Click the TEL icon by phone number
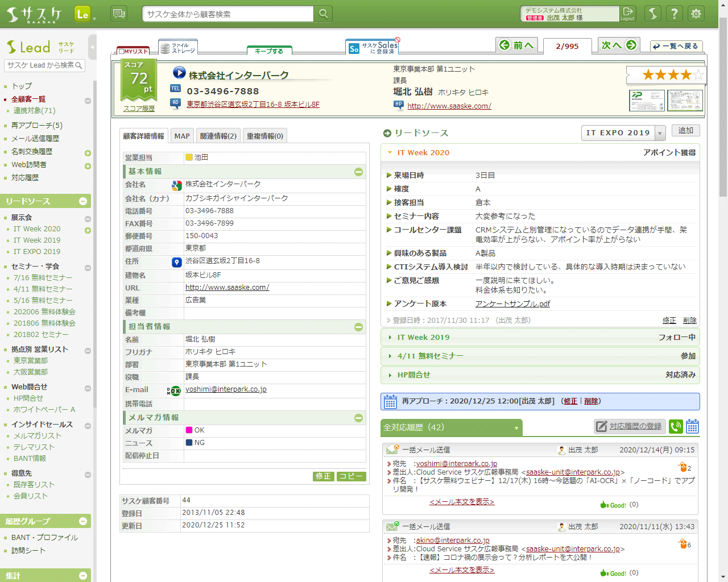728x582 pixels. click(x=175, y=88)
